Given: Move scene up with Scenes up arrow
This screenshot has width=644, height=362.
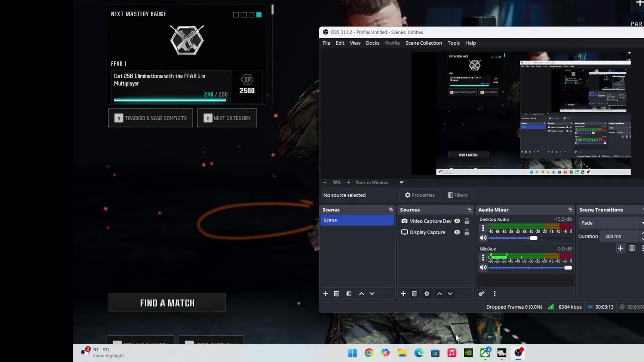Looking at the screenshot, I should 361,294.
